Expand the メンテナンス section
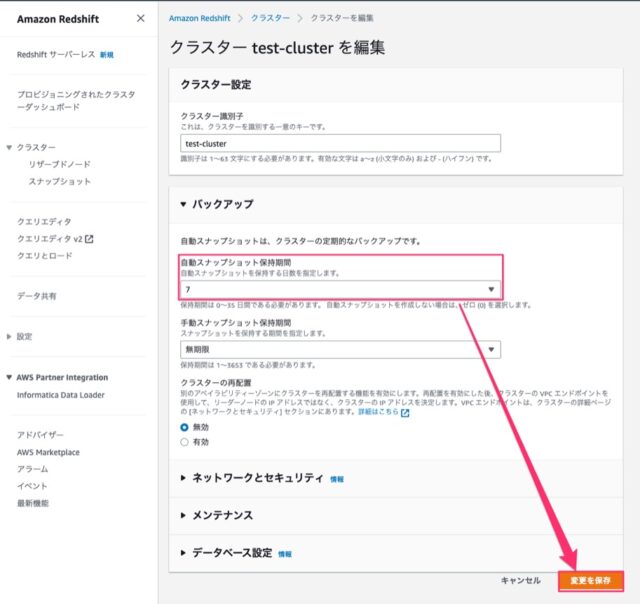The image size is (640, 604). pos(183,515)
